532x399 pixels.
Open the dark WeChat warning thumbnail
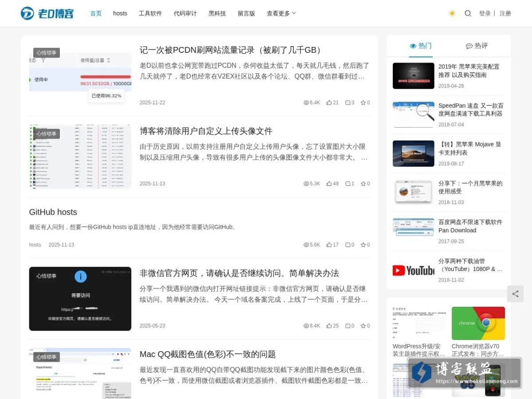coord(80,299)
